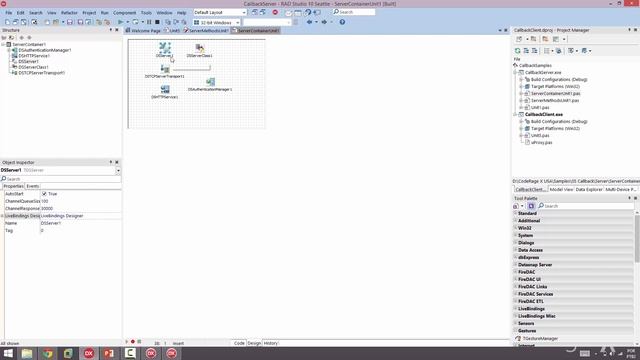640x360 pixels.
Task: Click the Refresh icon in Project Manager toolbar
Action: tap(518, 51)
